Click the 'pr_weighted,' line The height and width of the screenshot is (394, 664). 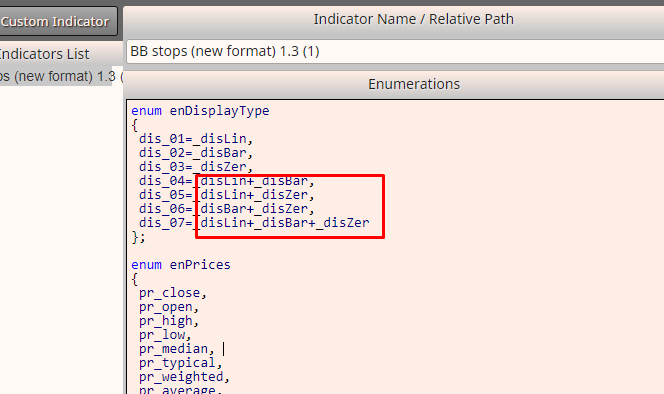(184, 377)
